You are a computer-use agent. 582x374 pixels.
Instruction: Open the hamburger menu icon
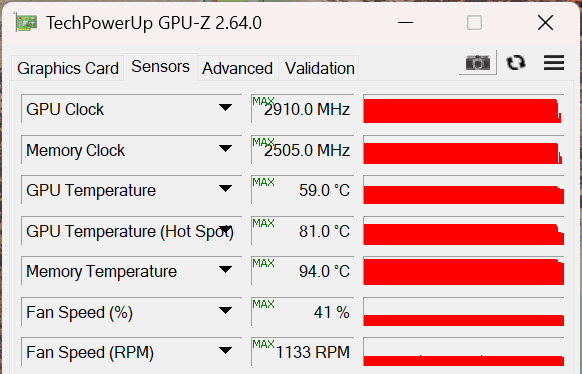(x=554, y=62)
